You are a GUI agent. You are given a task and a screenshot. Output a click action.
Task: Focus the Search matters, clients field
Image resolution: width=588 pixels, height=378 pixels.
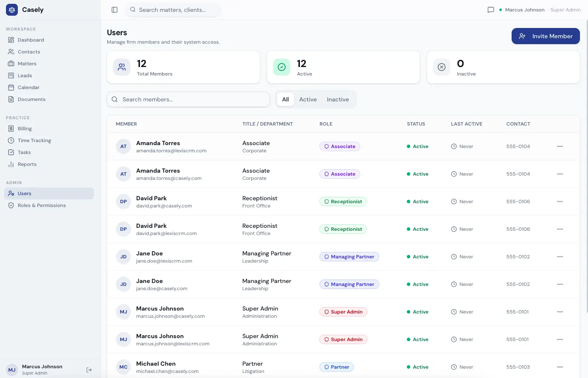(x=173, y=10)
